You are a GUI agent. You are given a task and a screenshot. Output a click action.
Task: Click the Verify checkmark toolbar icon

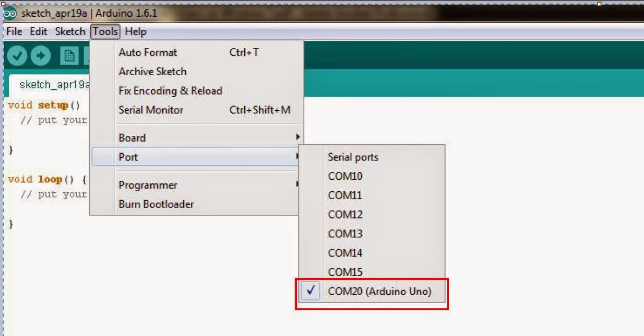pyautogui.click(x=17, y=55)
